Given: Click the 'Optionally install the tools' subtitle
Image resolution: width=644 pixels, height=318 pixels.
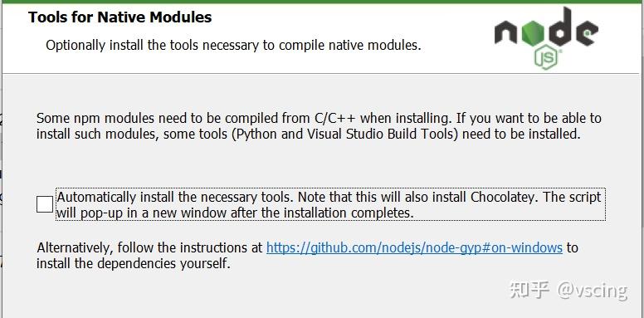Looking at the screenshot, I should tap(233, 45).
